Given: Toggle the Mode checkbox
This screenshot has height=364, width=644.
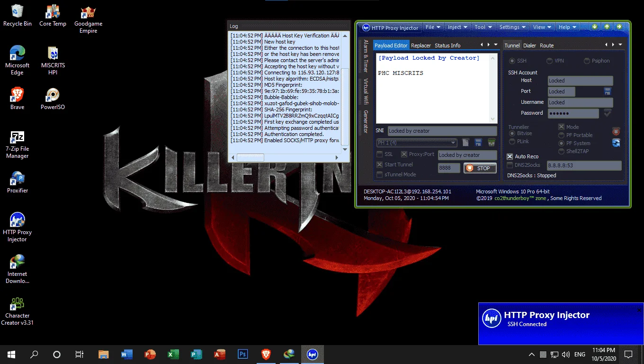Looking at the screenshot, I should pyautogui.click(x=561, y=127).
